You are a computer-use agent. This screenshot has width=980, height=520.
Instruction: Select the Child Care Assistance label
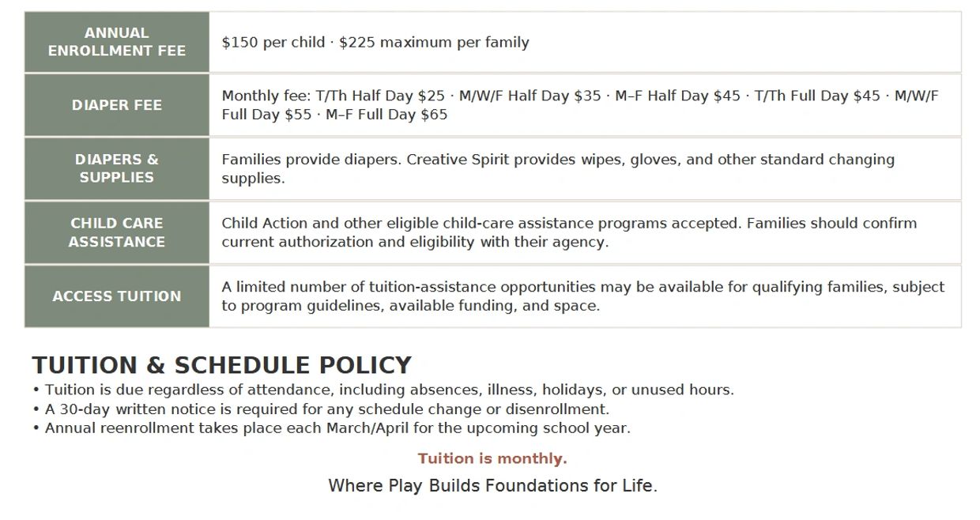(x=117, y=232)
